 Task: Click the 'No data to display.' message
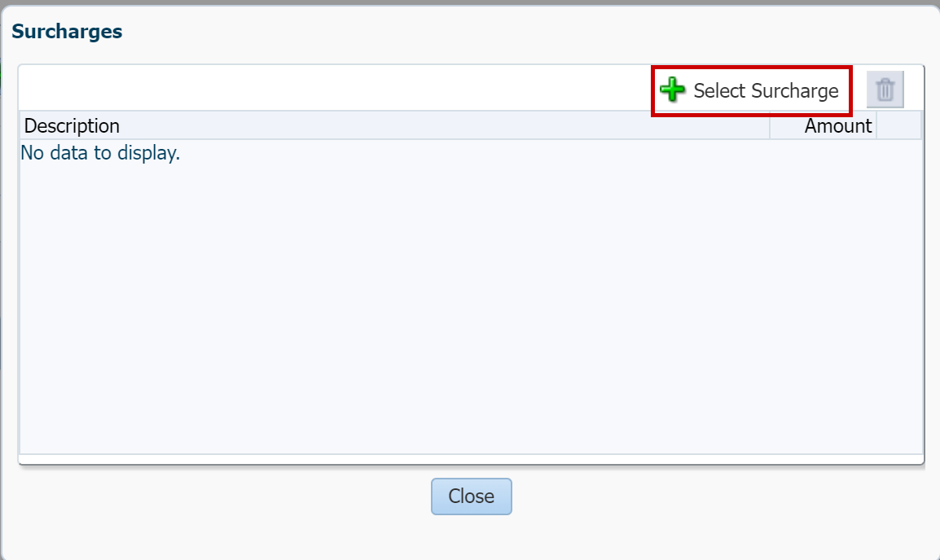click(x=100, y=153)
